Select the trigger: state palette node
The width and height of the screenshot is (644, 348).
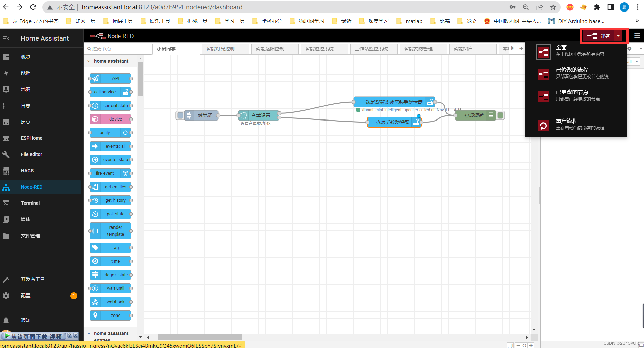pyautogui.click(x=110, y=275)
